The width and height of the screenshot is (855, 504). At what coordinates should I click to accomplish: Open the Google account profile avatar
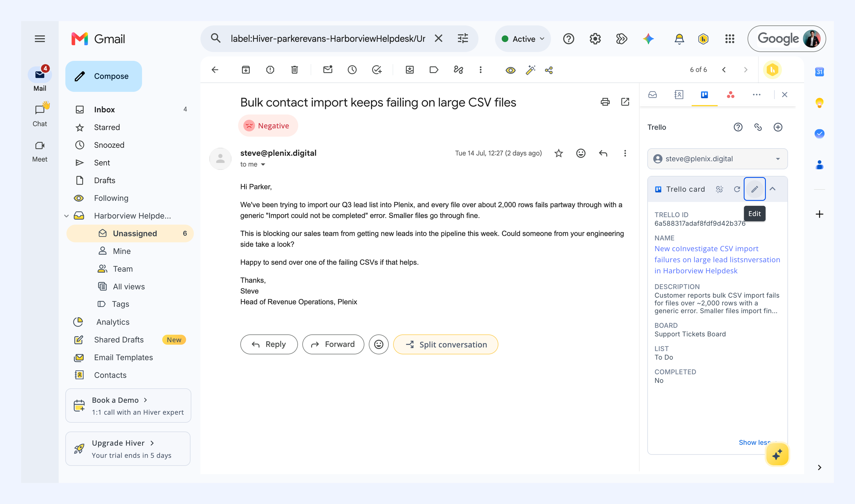812,39
